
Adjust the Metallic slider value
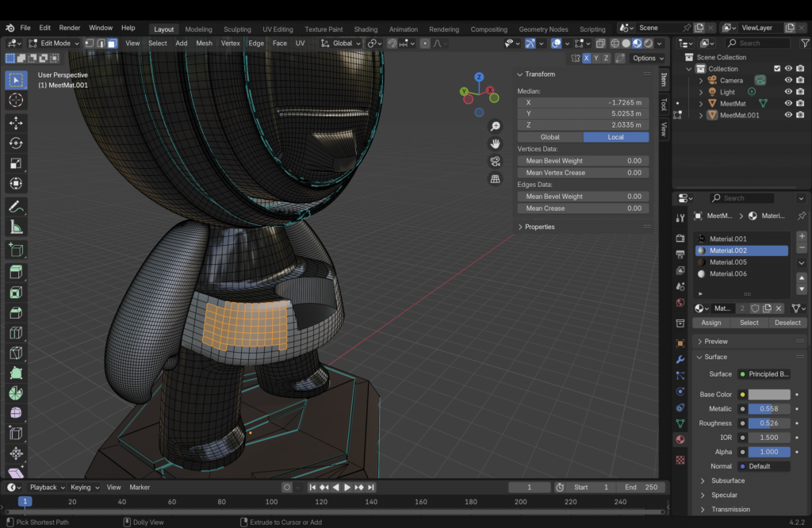768,409
